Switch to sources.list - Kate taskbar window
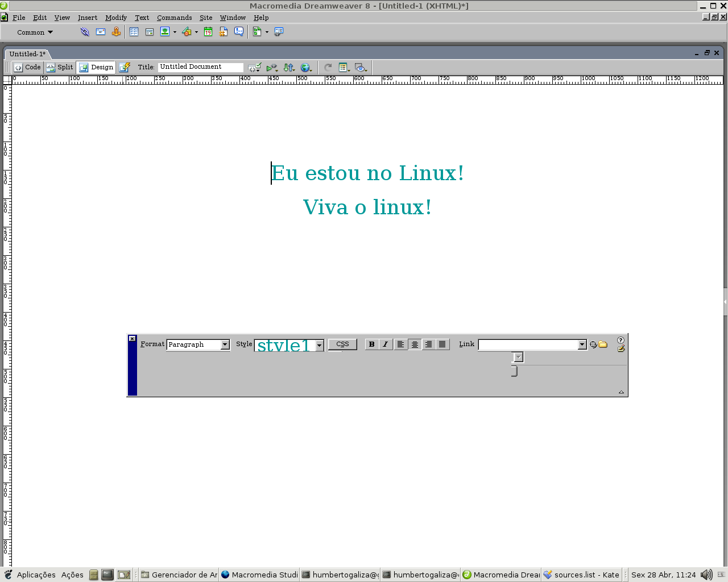The image size is (728, 582). 581,575
